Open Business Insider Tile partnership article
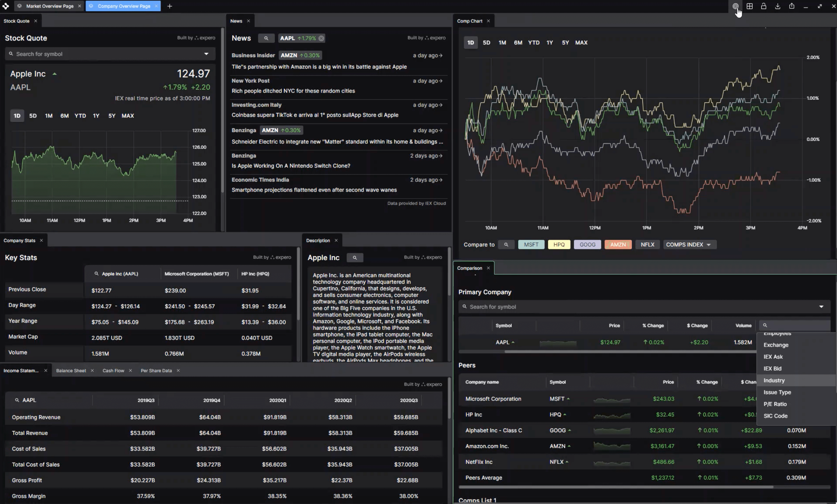 (x=319, y=67)
